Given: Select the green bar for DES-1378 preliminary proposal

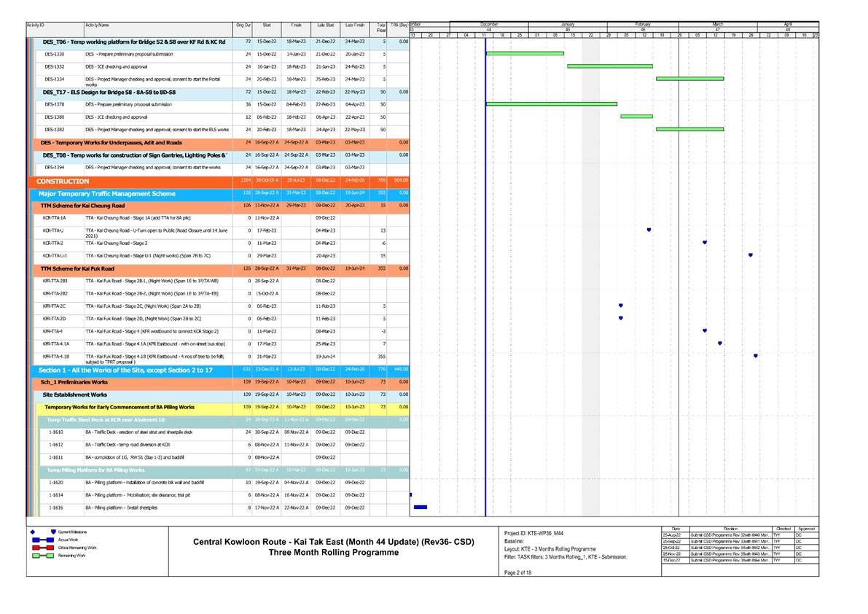Looking at the screenshot, I should click(x=551, y=104).
